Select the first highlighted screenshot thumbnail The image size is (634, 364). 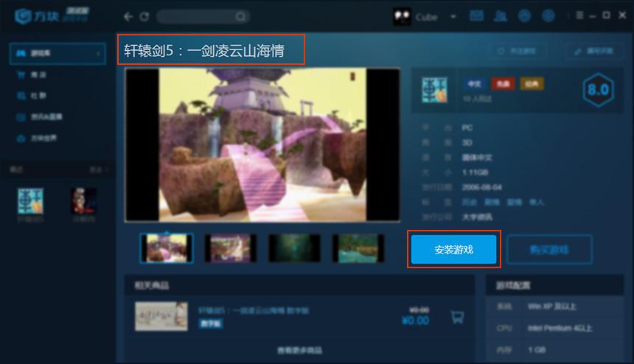point(166,248)
